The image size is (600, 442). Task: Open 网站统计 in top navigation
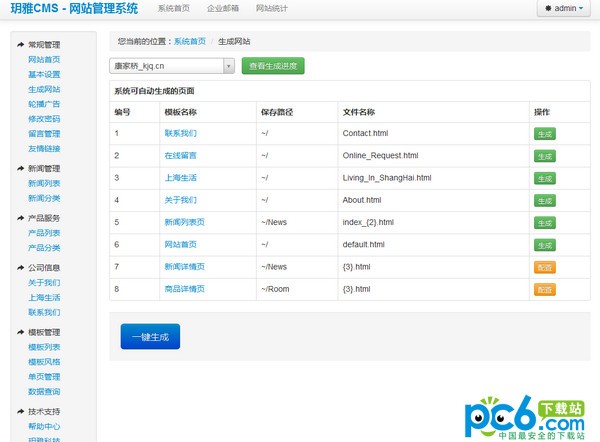[272, 8]
